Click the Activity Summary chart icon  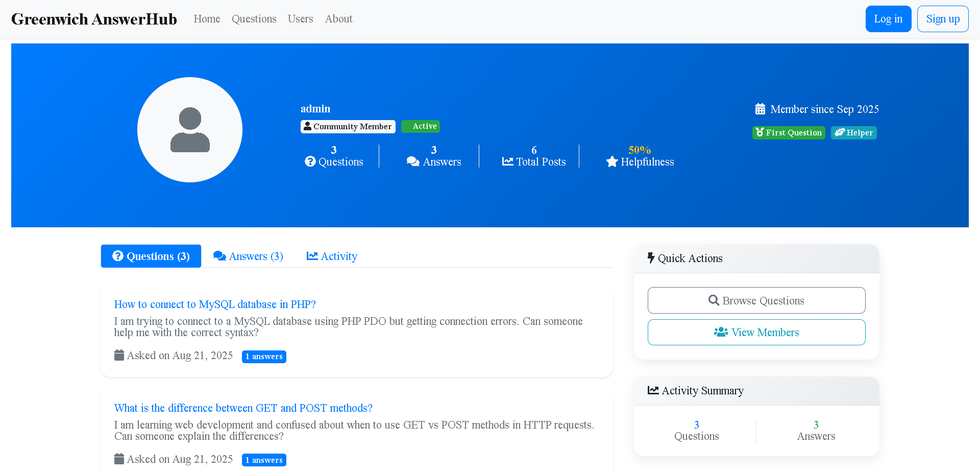coord(653,390)
